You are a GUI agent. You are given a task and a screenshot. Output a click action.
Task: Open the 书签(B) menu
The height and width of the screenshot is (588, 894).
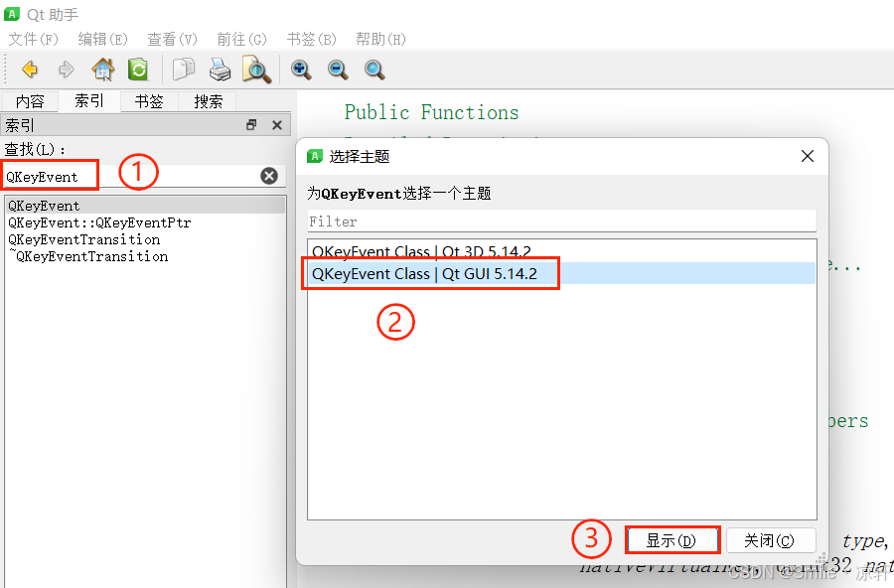(x=311, y=39)
